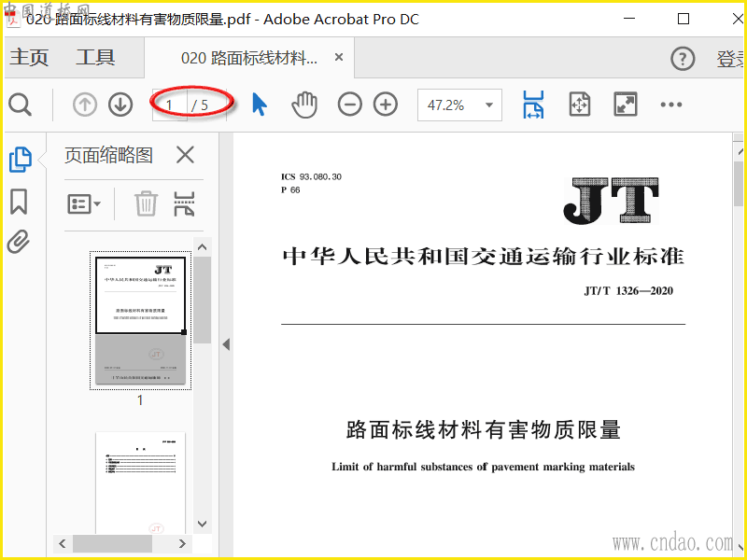Collapse the navigation pane triangle
Image resolution: width=747 pixels, height=560 pixels.
[226, 344]
